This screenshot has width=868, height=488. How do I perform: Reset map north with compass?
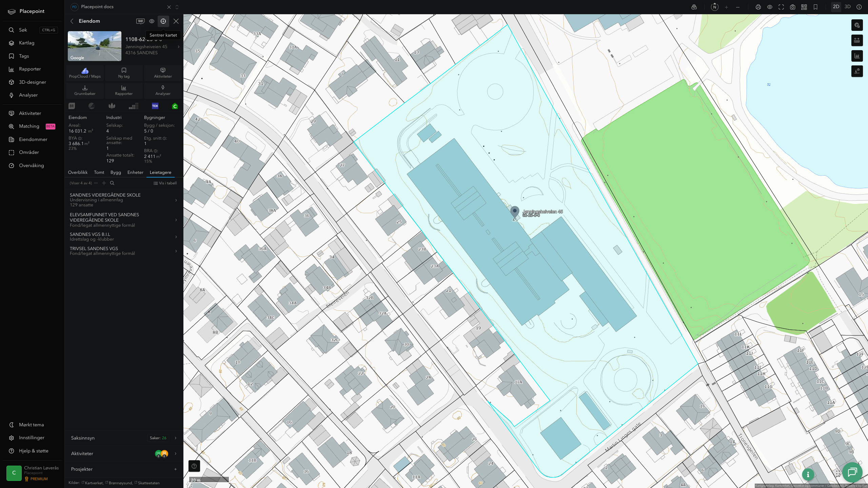pos(714,7)
